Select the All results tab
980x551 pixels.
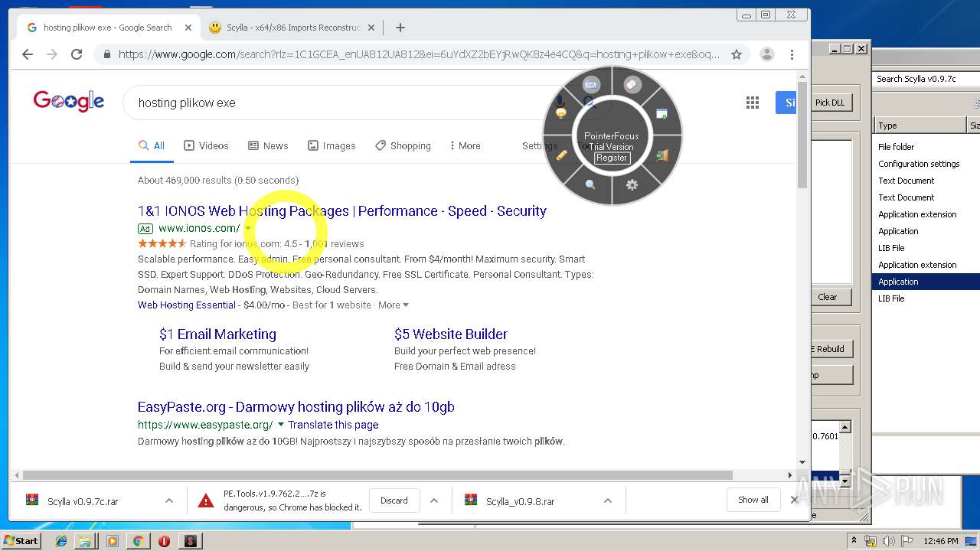152,145
